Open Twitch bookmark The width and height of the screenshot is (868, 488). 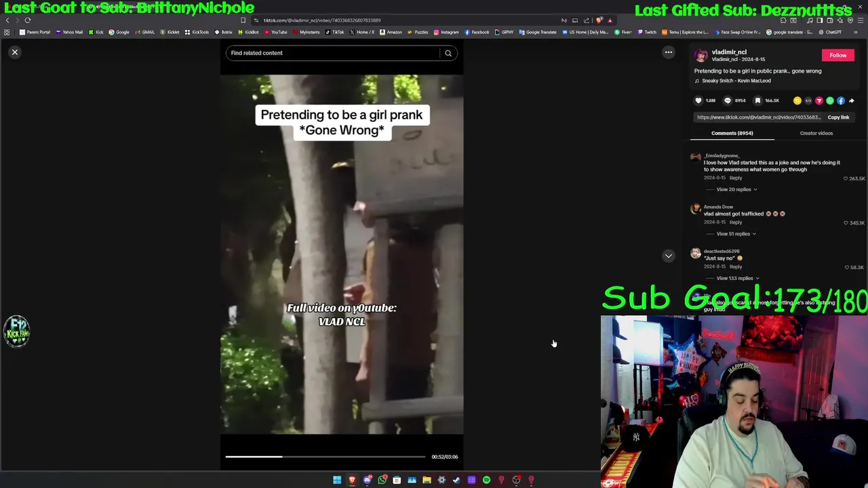point(647,32)
